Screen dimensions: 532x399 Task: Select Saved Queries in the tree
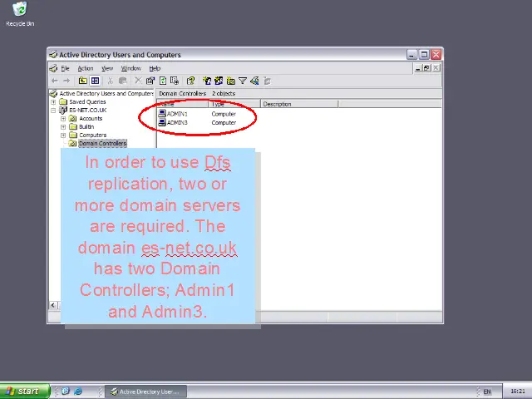click(87, 101)
